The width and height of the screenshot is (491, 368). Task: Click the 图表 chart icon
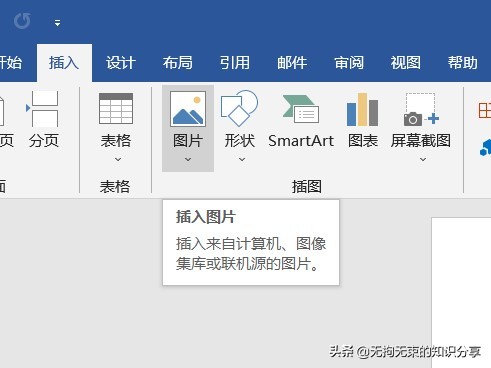coord(363,109)
